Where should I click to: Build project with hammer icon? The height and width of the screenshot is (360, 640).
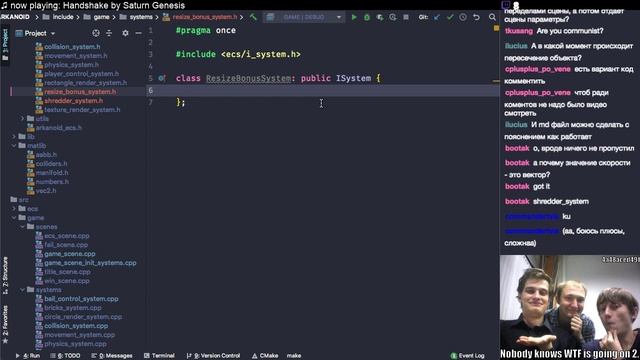click(x=253, y=17)
